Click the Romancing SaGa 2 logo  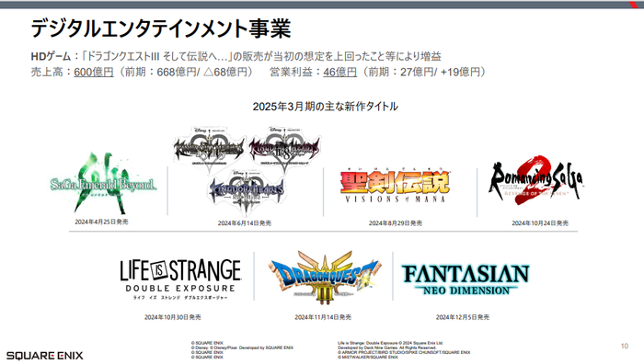tap(535, 181)
